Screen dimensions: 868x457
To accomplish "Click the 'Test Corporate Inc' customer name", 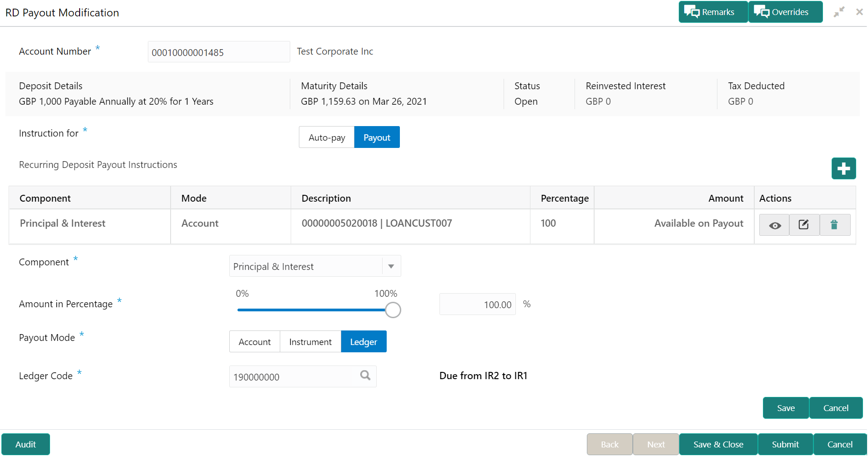I will tap(335, 51).
